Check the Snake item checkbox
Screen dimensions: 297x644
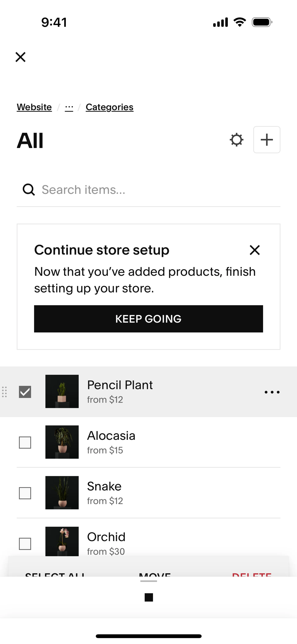(25, 493)
